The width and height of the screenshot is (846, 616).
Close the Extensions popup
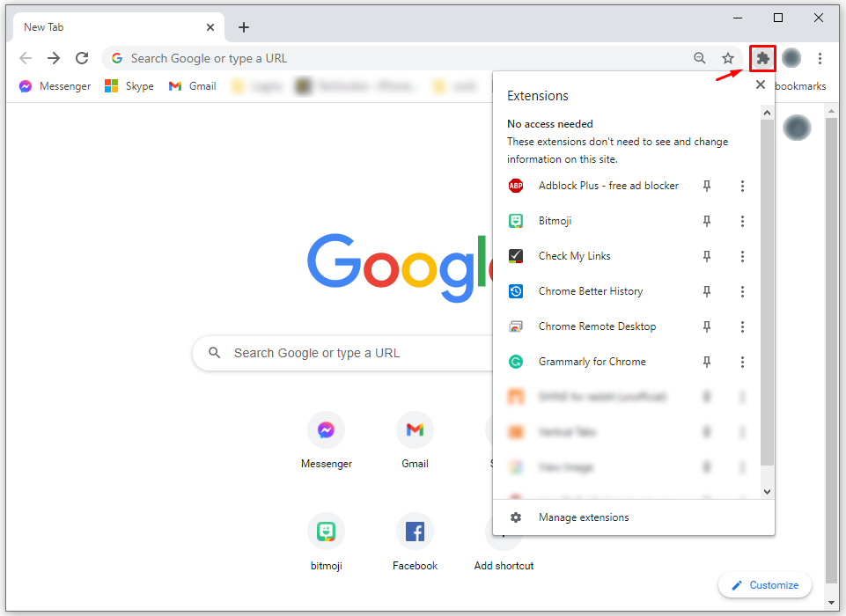click(x=761, y=84)
